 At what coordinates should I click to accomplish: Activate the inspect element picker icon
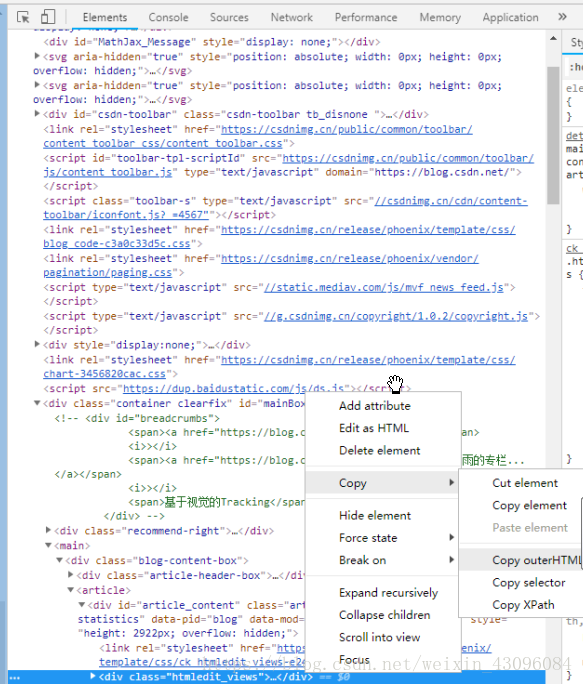[x=23, y=17]
